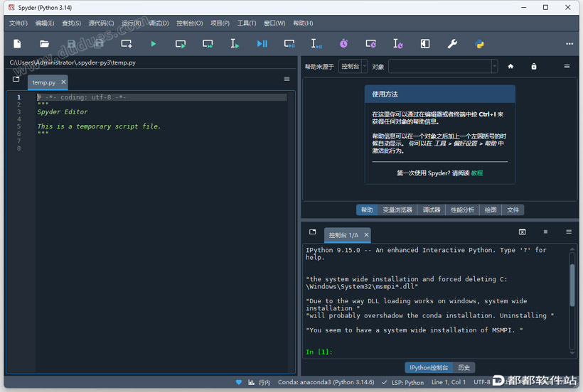Image resolution: width=583 pixels, height=392 pixels.
Task: Switch to the IPython控制台 tab
Action: 429,368
